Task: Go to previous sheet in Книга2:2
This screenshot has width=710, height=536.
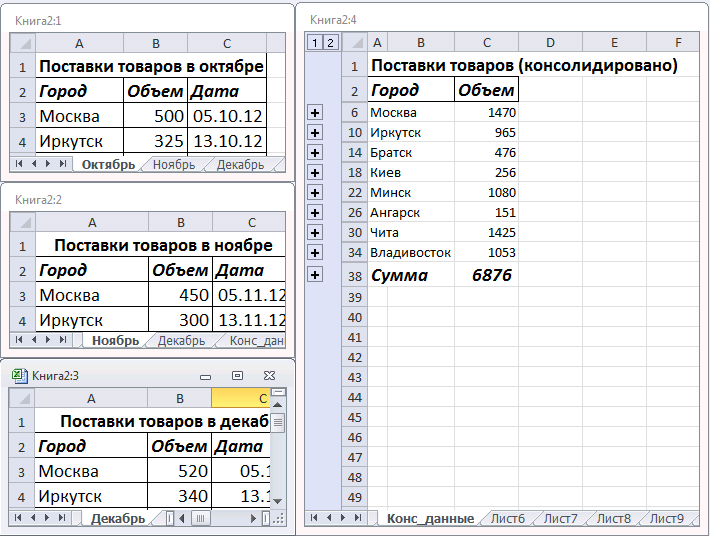Action: [34, 340]
